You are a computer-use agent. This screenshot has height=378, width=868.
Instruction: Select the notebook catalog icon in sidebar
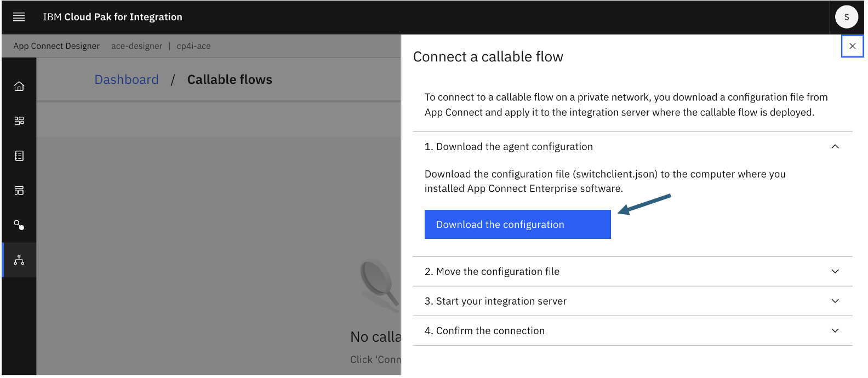19,156
